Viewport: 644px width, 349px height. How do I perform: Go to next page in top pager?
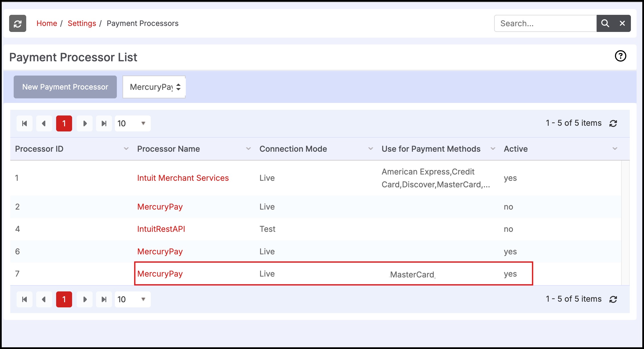coord(85,123)
